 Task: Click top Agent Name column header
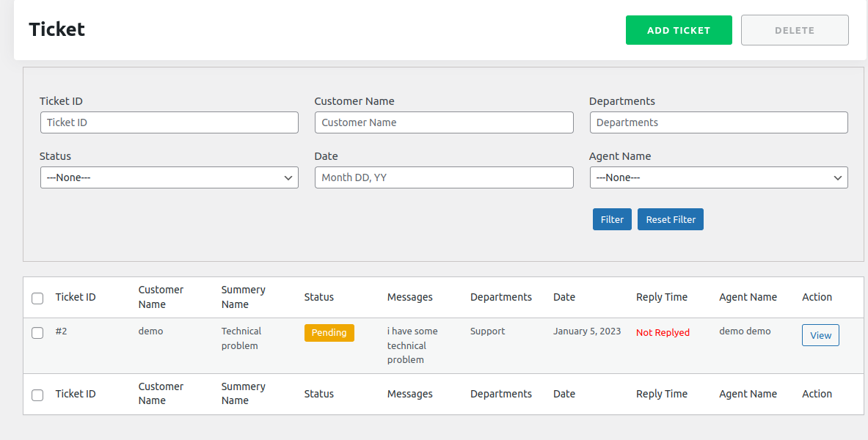(748, 297)
